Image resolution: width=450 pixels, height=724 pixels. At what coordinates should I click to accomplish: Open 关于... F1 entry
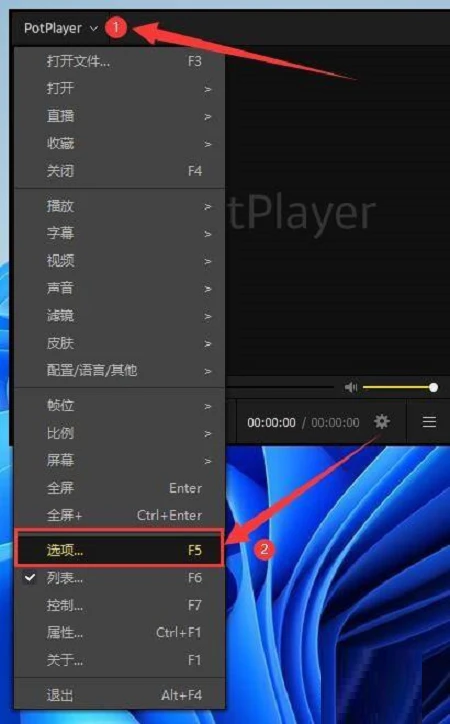(x=120, y=660)
